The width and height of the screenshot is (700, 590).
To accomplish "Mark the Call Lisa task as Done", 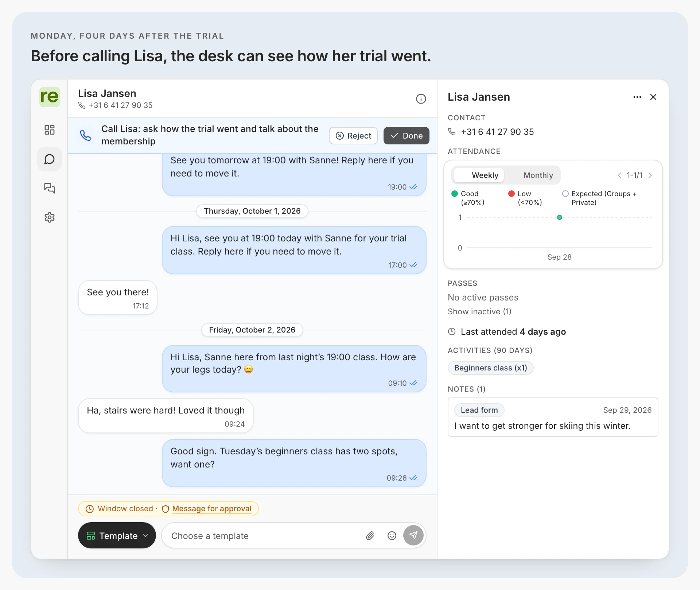I will pyautogui.click(x=406, y=136).
